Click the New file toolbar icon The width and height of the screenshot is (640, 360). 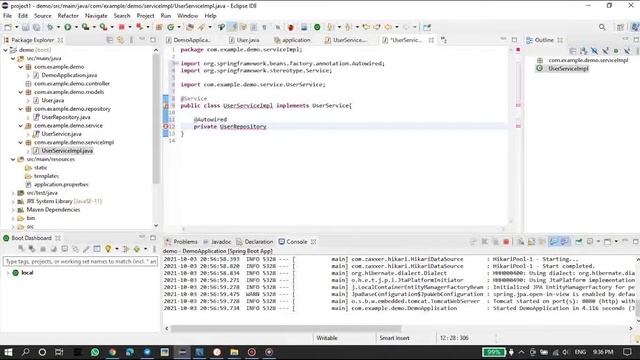coord(8,27)
